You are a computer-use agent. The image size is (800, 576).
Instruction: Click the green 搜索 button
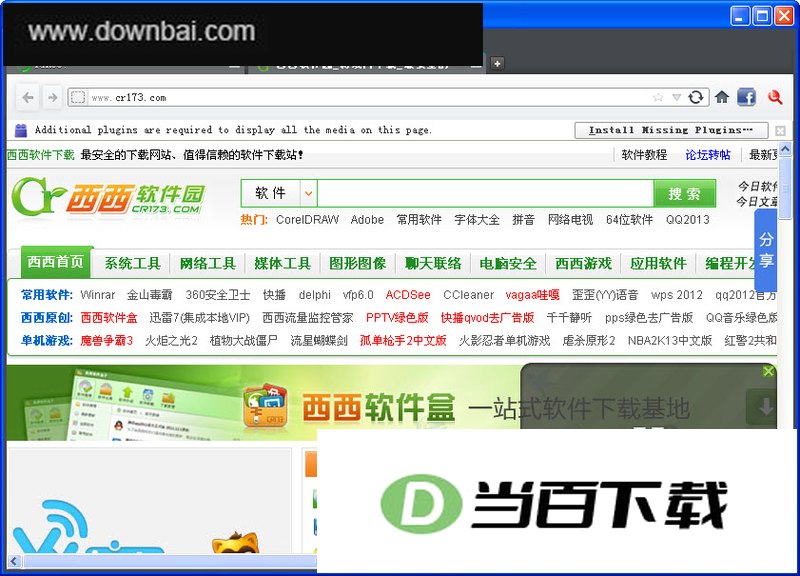[x=684, y=193]
